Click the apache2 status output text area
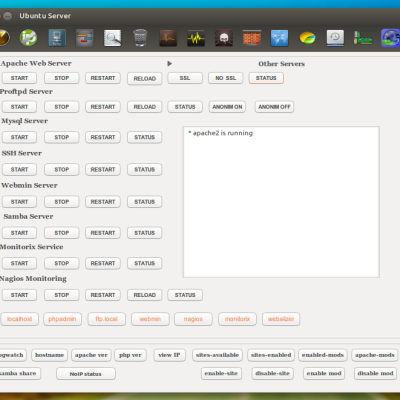 click(281, 202)
